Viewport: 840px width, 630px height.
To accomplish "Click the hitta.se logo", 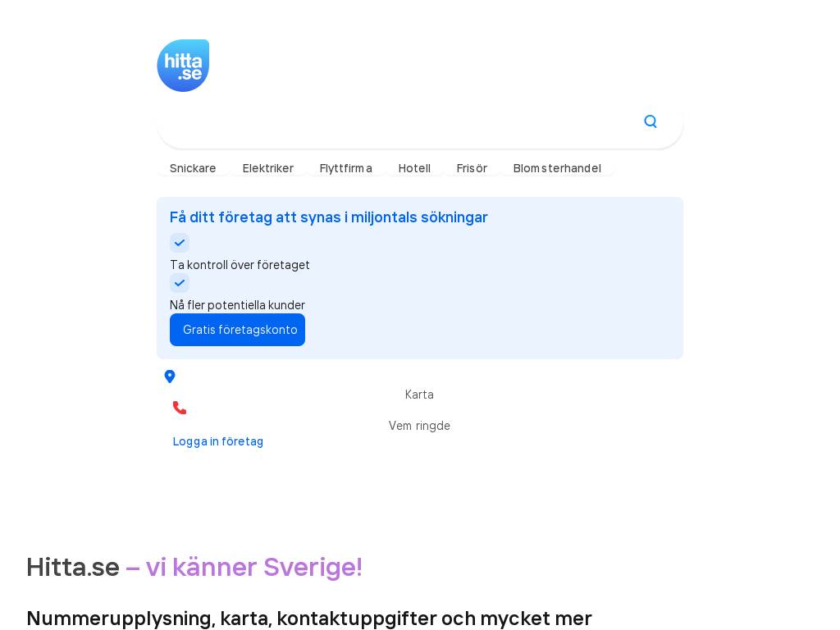I will (183, 66).
